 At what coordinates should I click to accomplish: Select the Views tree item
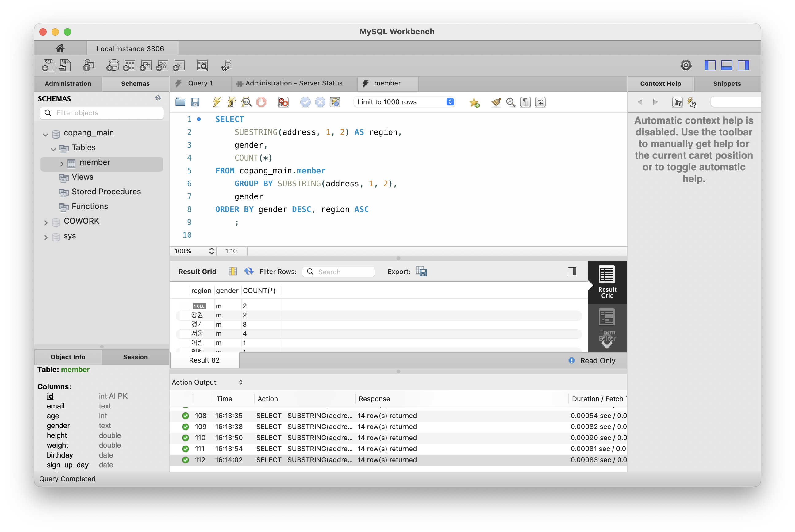[x=82, y=177]
